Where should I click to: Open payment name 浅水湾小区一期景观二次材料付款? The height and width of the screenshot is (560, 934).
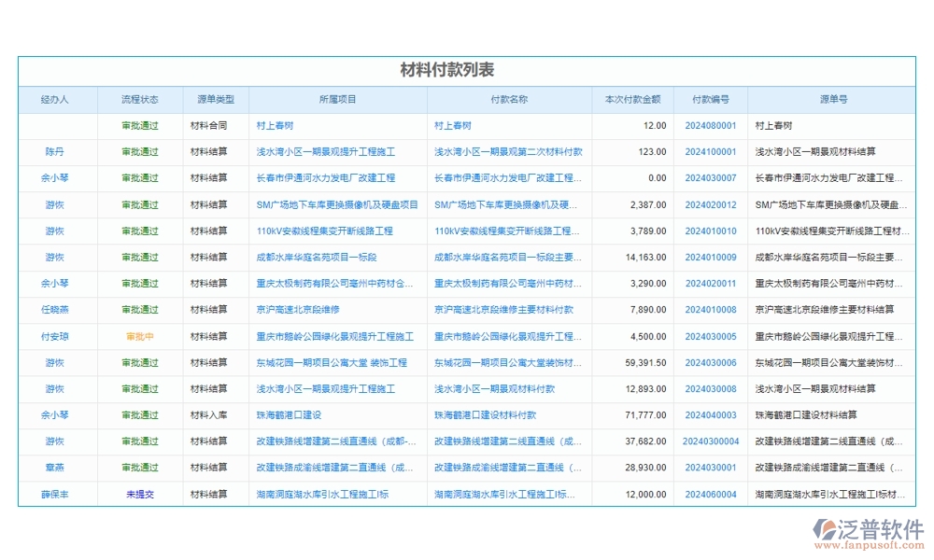click(509, 150)
